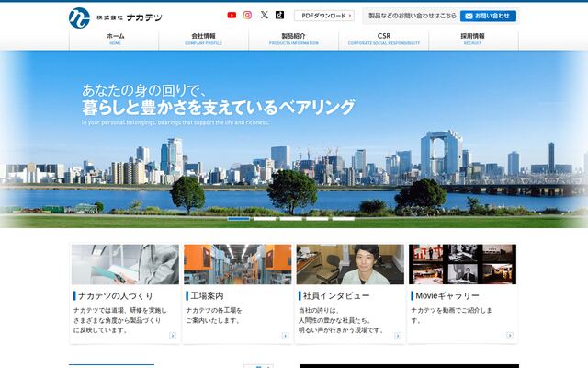Open the 製品紹介 menu item
This screenshot has height=368, width=588.
(294, 39)
